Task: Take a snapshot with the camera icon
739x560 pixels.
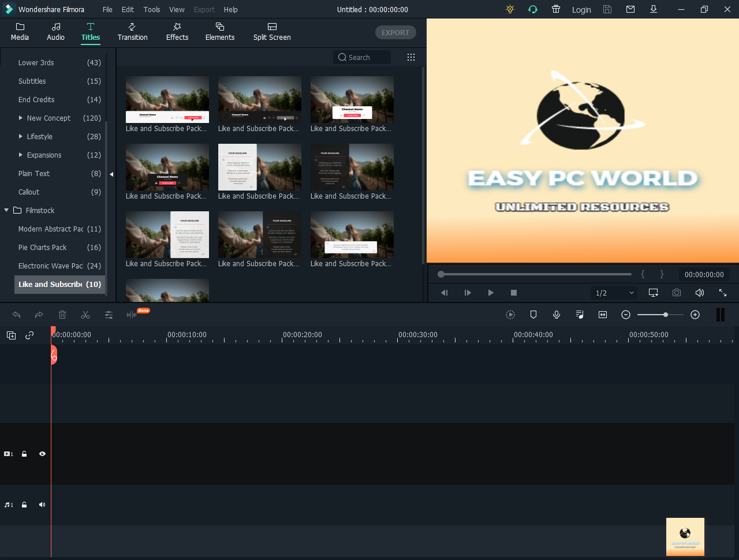Action: coord(677,293)
